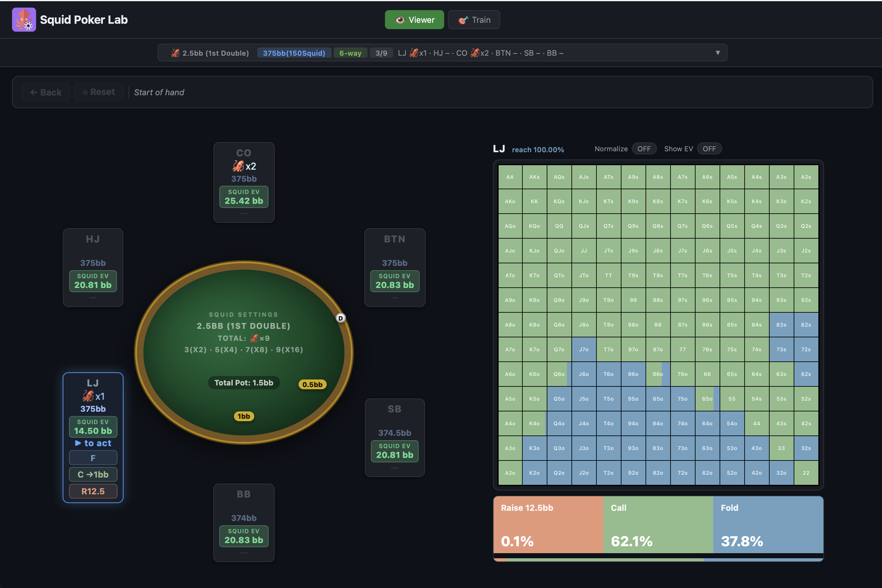The image size is (882, 588).
Task: Select the 6-way player count tag
Action: 350,53
